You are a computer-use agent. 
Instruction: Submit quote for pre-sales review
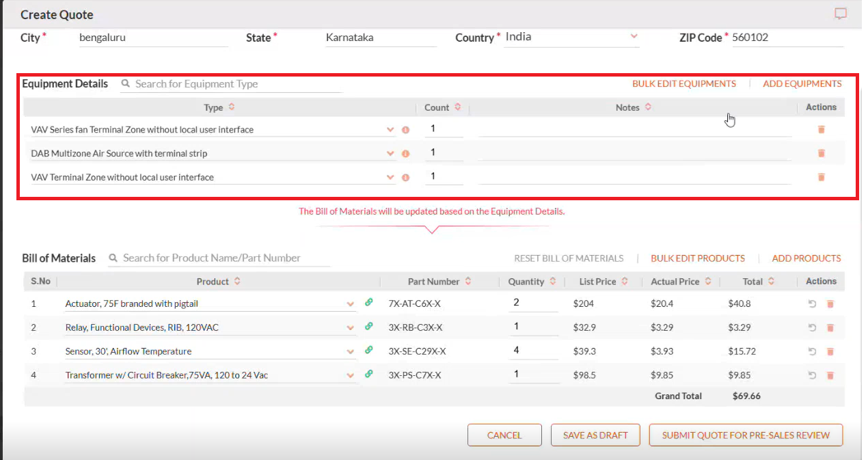pos(746,435)
